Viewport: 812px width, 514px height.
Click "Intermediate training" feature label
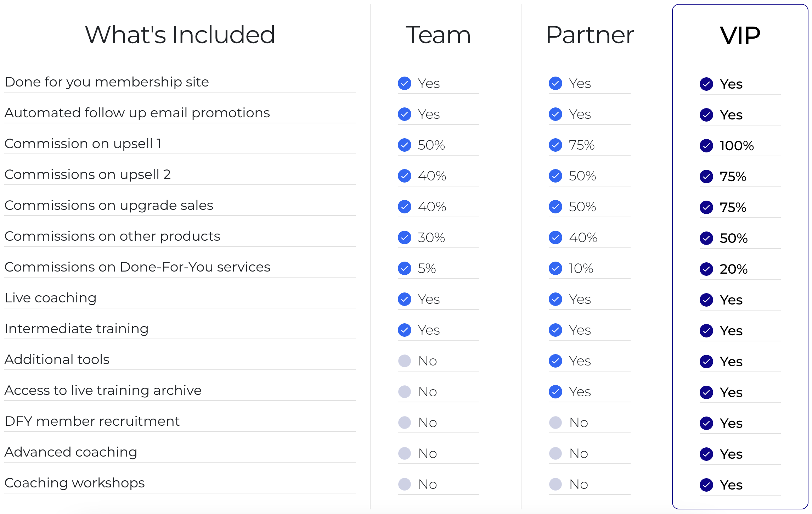coord(77,329)
